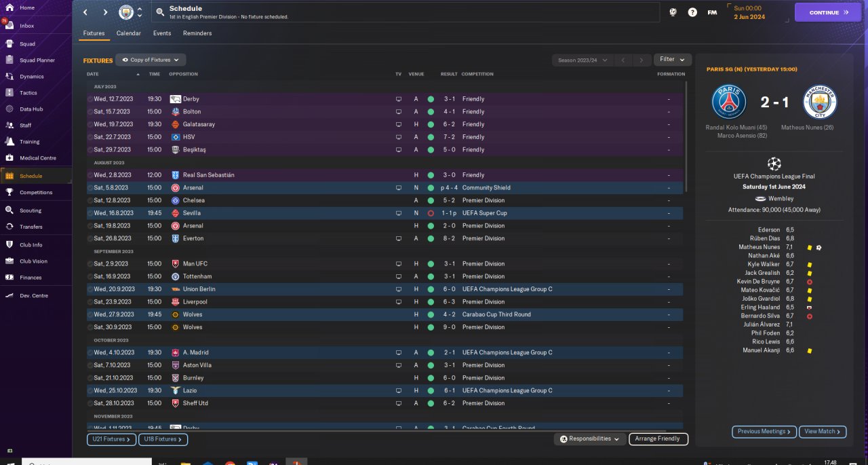
Task: Open the FM menu icon
Action: [x=712, y=12]
